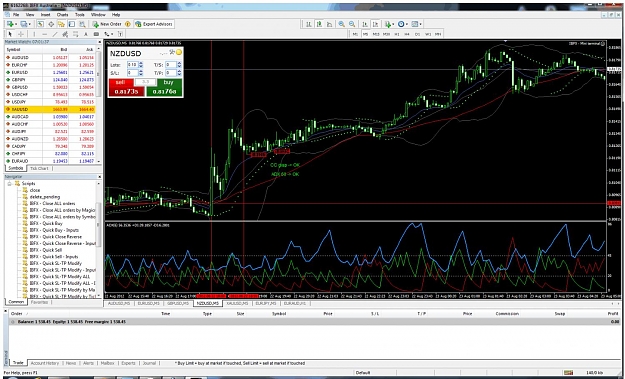Image resolution: width=625 pixels, height=379 pixels.
Task: Select the GBPJPY symbol row
Action: (50, 80)
